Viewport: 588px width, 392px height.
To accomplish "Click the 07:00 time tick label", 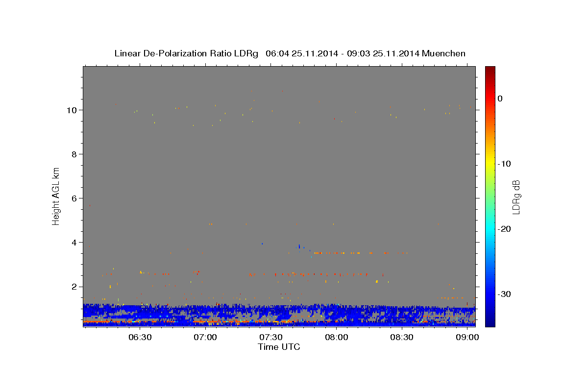I will 205,338.
